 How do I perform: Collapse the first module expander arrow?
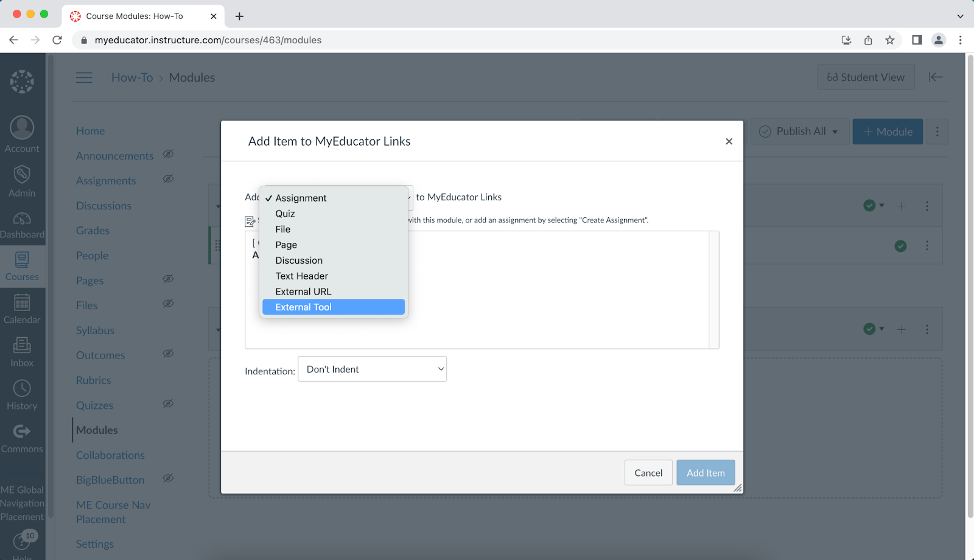point(218,206)
